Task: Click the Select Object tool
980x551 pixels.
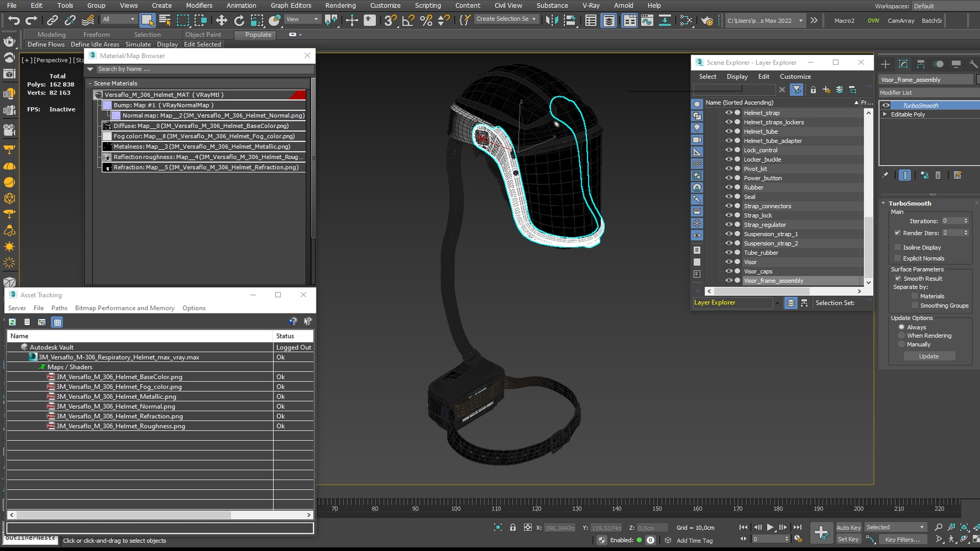Action: (x=147, y=20)
